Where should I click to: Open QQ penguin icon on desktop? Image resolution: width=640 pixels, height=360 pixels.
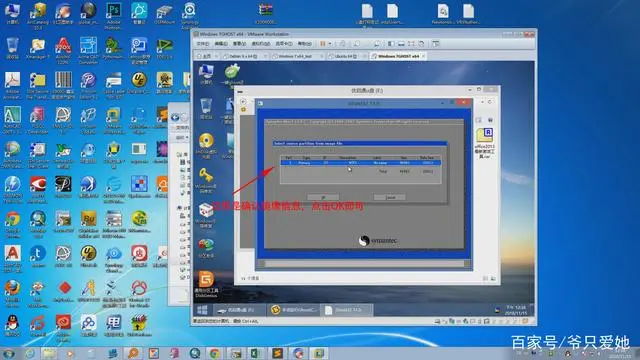coord(12,324)
